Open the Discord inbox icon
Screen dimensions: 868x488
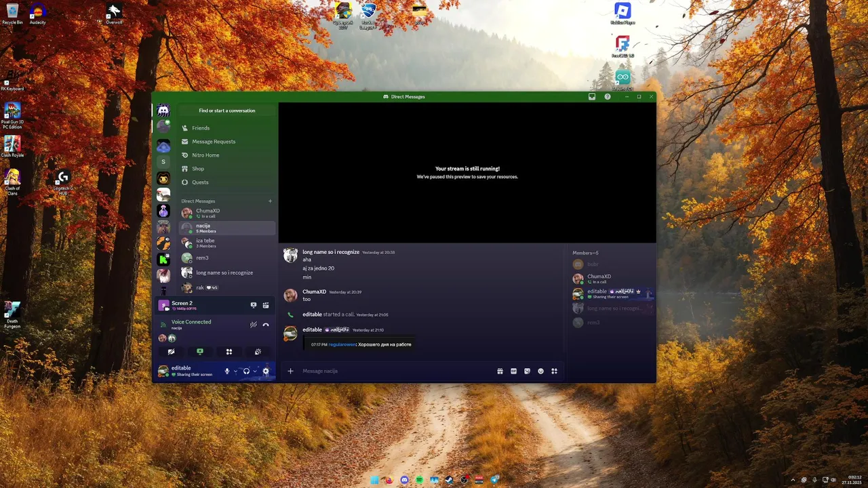(592, 97)
